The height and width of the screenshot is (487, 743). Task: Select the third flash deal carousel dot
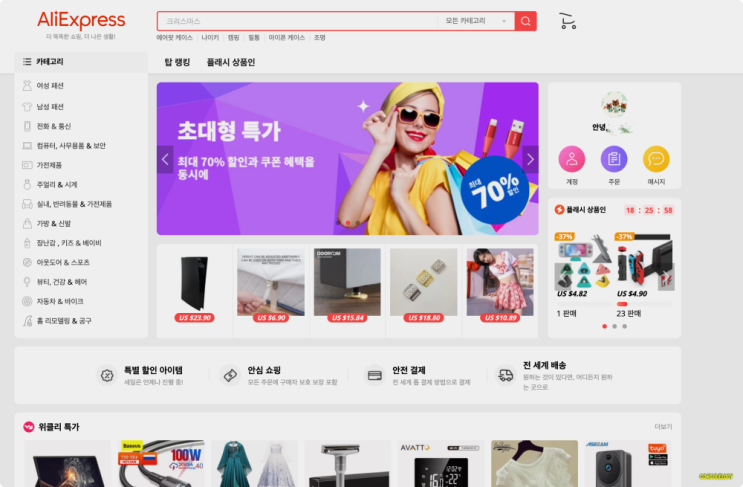[x=625, y=326]
